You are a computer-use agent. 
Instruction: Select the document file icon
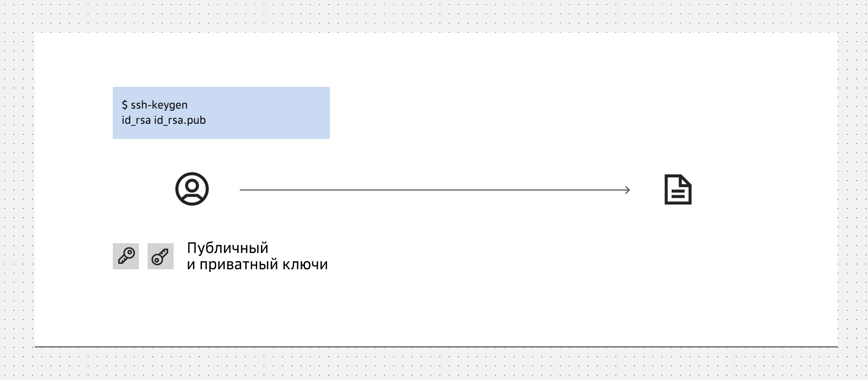coord(678,189)
